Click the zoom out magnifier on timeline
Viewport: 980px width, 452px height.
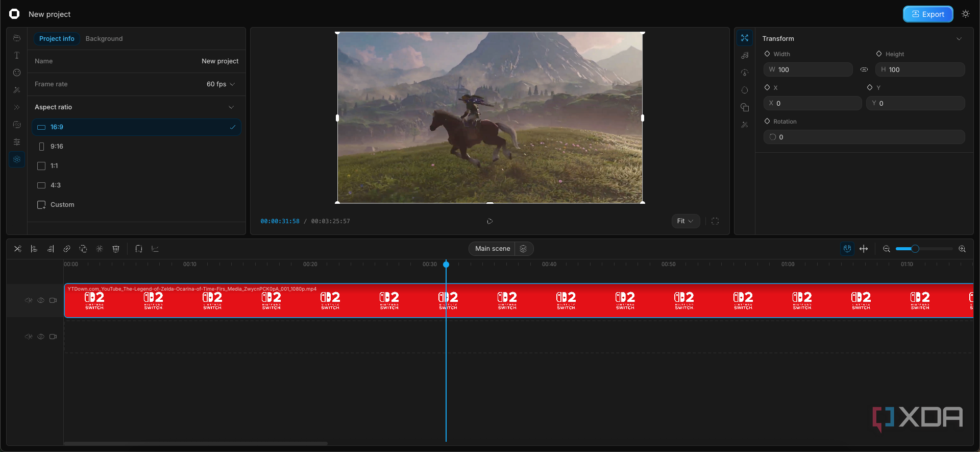coord(887,249)
